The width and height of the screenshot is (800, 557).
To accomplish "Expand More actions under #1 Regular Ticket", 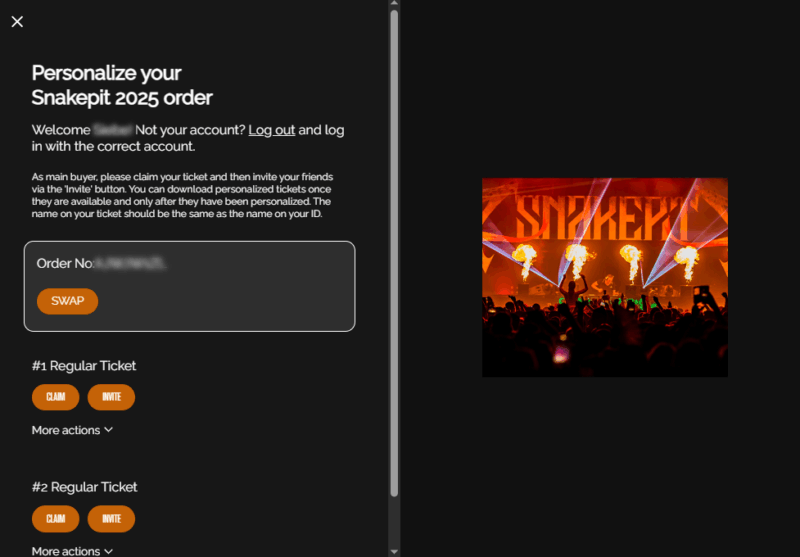I will point(72,430).
